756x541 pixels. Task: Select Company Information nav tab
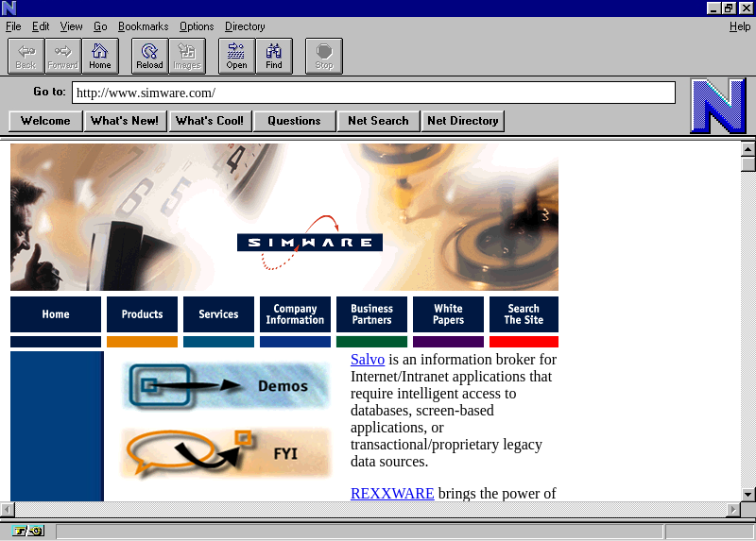point(295,314)
